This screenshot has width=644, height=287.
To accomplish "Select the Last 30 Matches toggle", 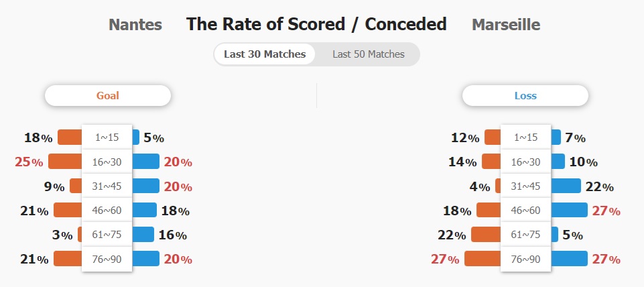I will [x=265, y=54].
